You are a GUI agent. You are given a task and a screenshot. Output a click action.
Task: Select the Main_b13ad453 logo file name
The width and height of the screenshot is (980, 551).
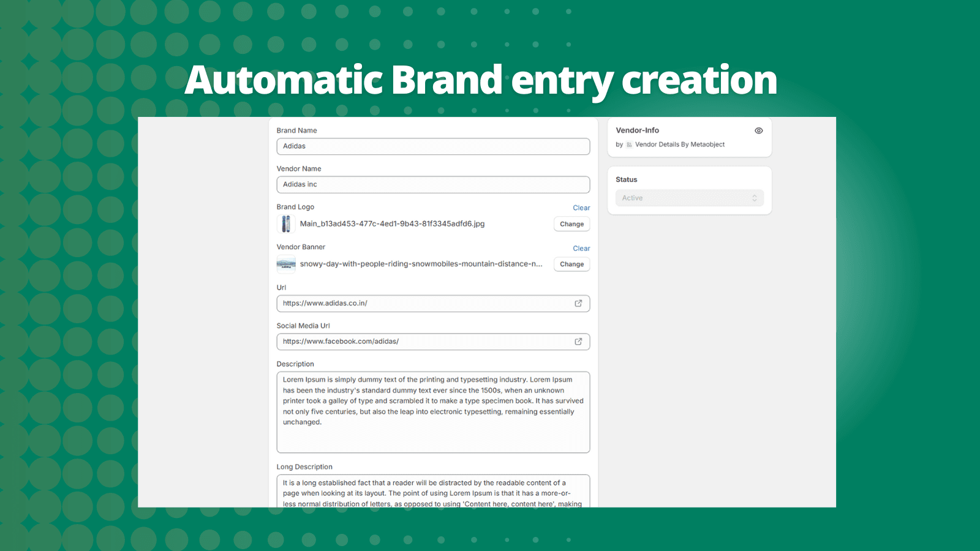[x=392, y=224]
